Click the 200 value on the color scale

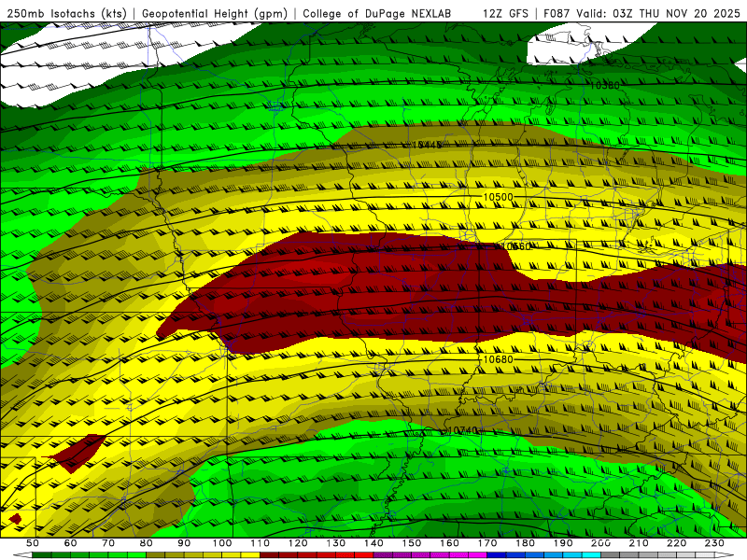click(600, 543)
